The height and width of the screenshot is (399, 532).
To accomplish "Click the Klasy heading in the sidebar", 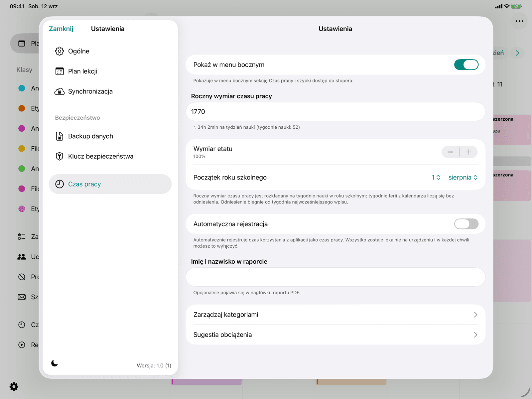I will [x=25, y=70].
